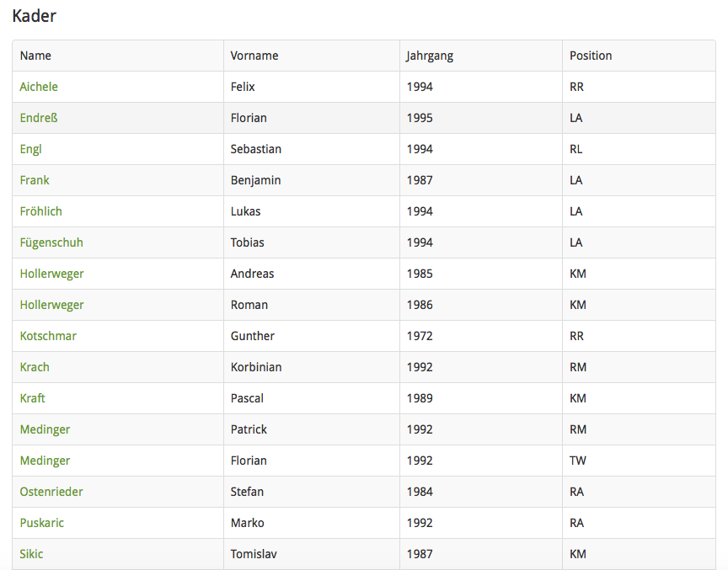Click the Name column header

[x=35, y=56]
